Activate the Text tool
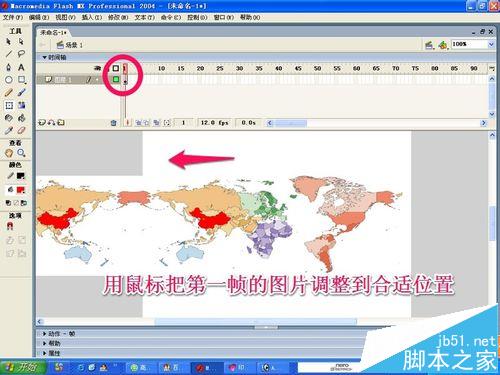Viewport: 500px width, 375px height. [21, 67]
